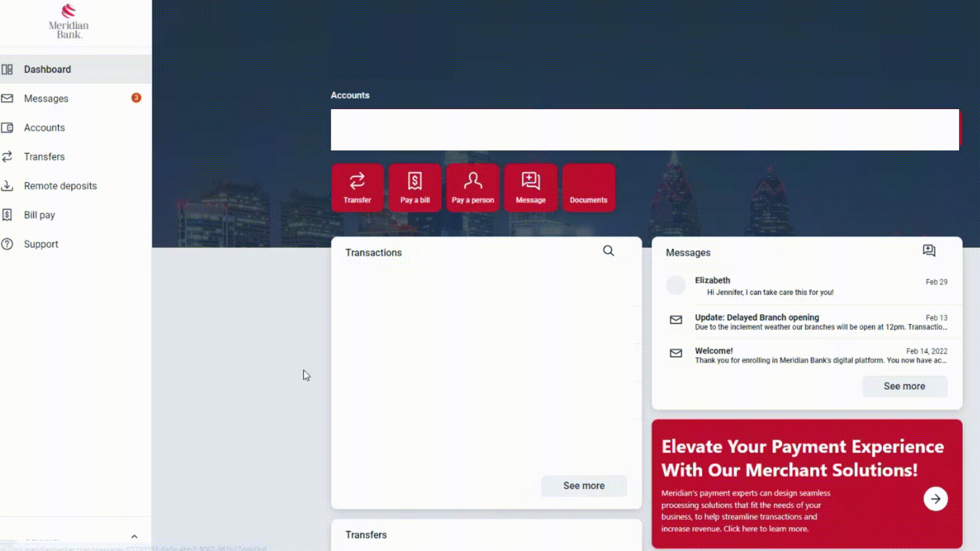Image resolution: width=980 pixels, height=551 pixels.
Task: Click the Accounts section label
Action: click(350, 95)
